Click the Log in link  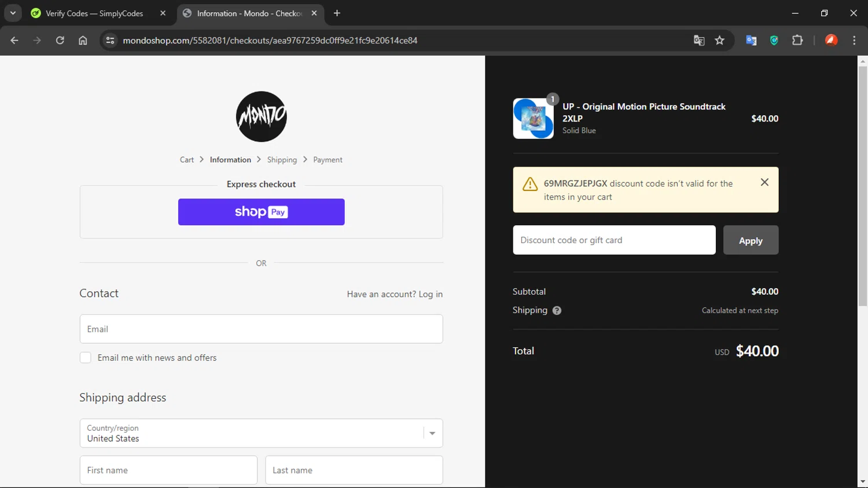point(431,294)
